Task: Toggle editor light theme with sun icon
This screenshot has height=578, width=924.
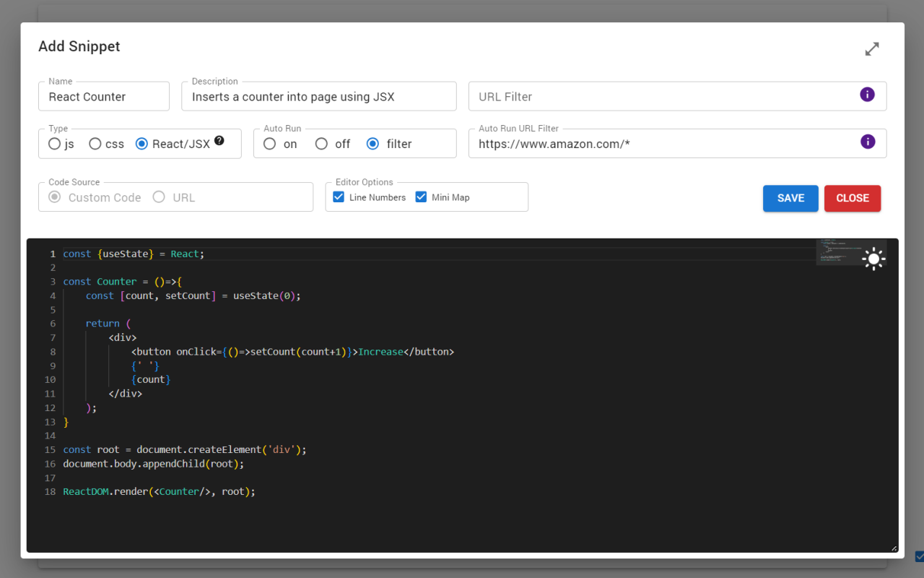Action: pyautogui.click(x=873, y=259)
